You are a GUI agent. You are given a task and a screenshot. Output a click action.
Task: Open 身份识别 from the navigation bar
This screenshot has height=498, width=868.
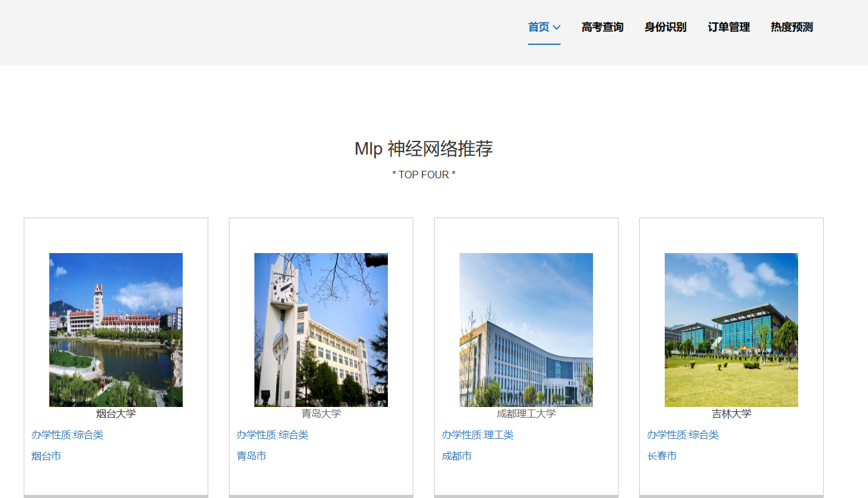pyautogui.click(x=665, y=27)
